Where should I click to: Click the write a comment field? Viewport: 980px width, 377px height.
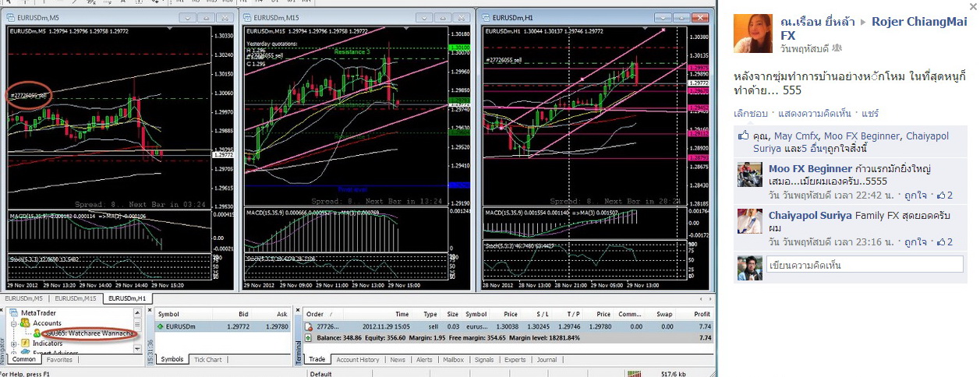(x=866, y=266)
